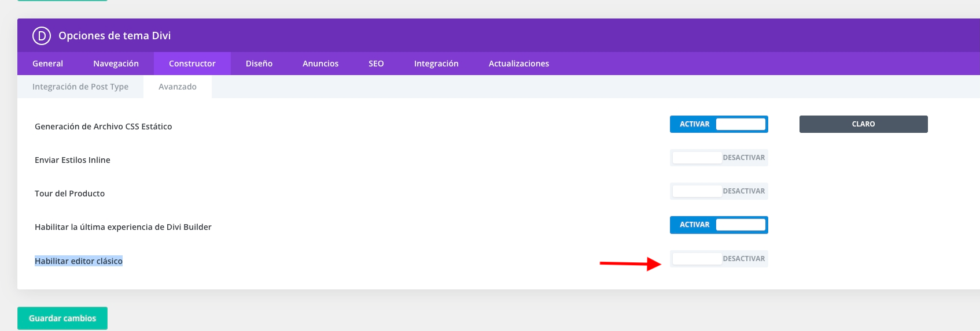The height and width of the screenshot is (331, 980).
Task: Go to the Diseño tab
Action: pyautogui.click(x=259, y=64)
